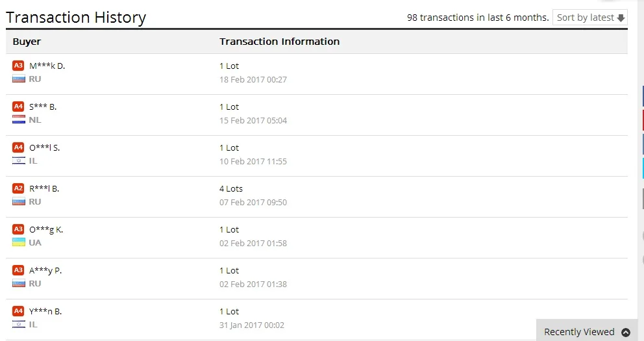This screenshot has height=341, width=644.
Task: Click the Ukraine flag under O***g K.
Action: click(x=18, y=242)
